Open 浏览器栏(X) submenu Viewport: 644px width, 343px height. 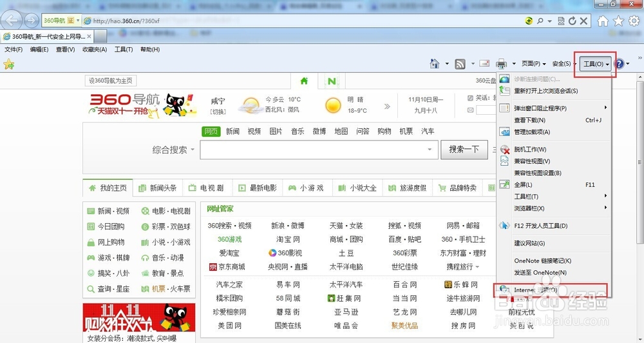pos(554,208)
